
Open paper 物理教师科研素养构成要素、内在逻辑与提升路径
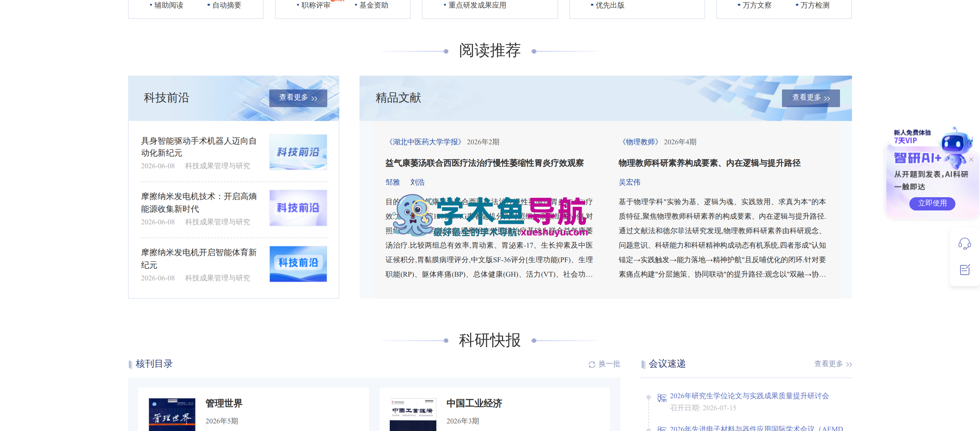pyautogui.click(x=709, y=163)
